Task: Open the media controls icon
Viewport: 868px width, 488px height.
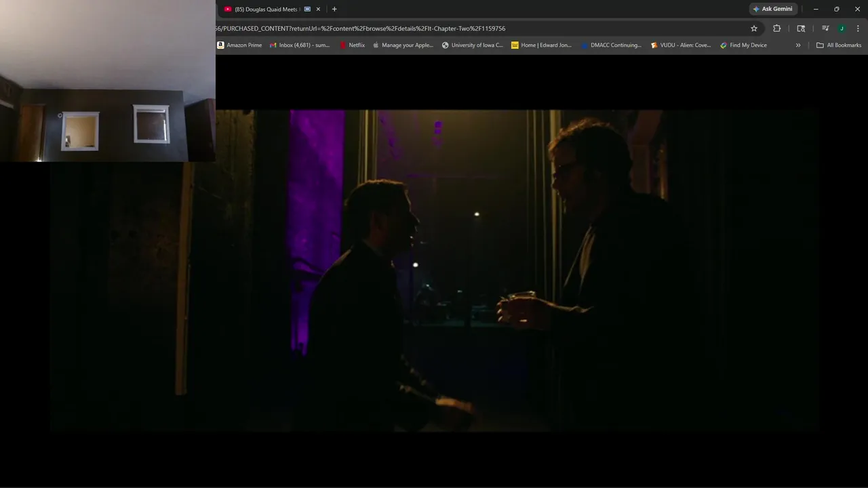Action: tap(825, 28)
